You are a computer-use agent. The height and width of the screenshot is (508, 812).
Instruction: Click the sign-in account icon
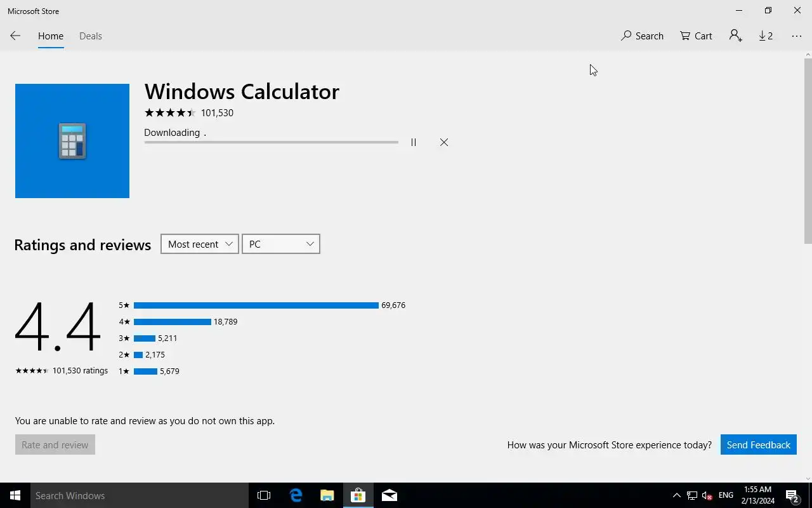(x=735, y=36)
